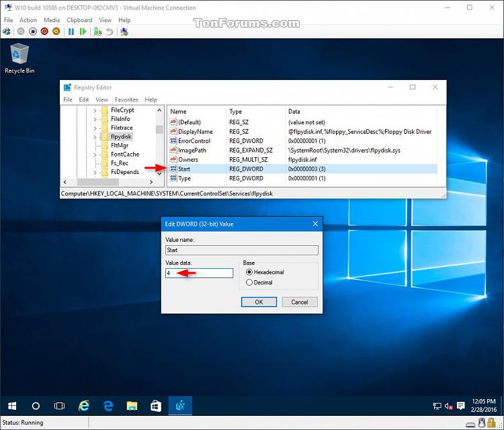Open the Action menu
504x430 pixels.
(28, 20)
